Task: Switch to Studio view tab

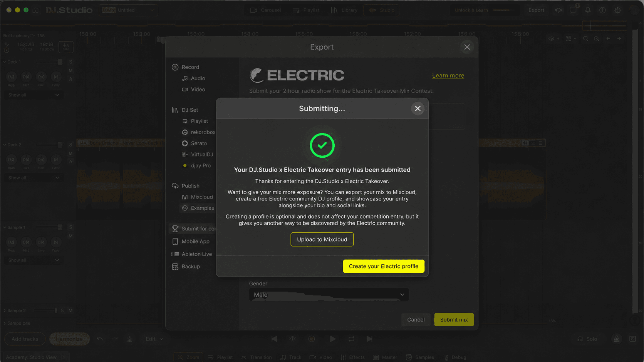Action: coord(381,10)
